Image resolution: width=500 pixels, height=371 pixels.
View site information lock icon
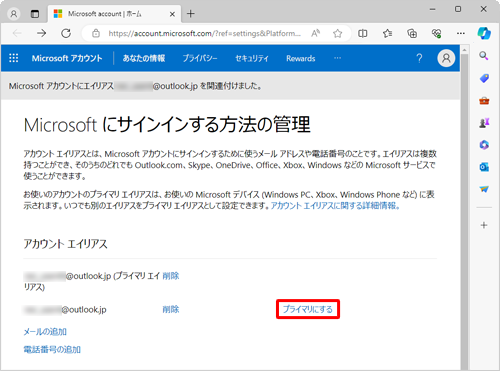pyautogui.click(x=96, y=33)
